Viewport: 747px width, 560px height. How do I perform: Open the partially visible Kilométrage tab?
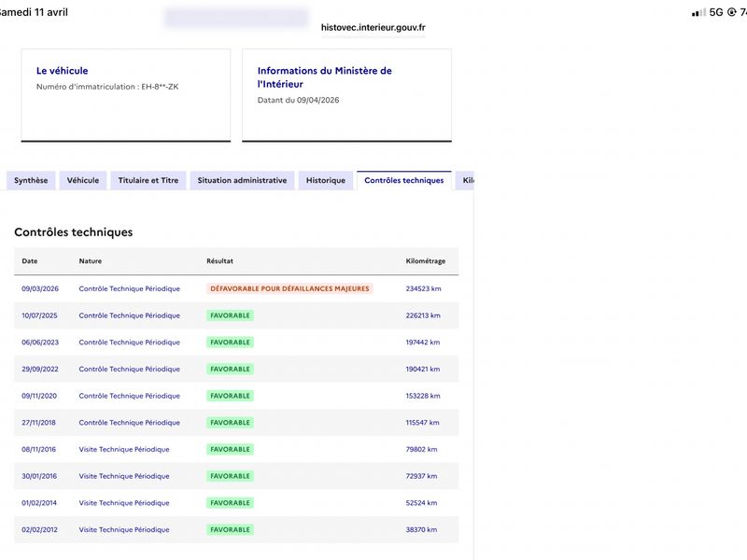point(465,180)
